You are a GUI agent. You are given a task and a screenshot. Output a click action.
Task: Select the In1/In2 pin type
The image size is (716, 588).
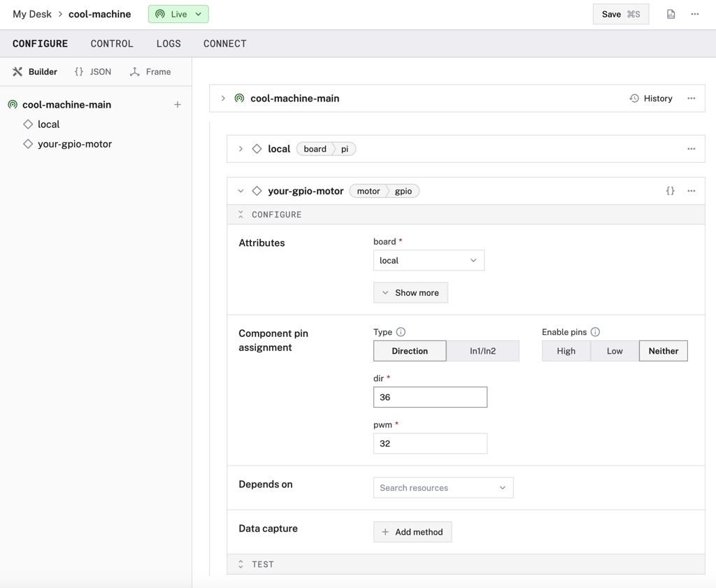482,351
